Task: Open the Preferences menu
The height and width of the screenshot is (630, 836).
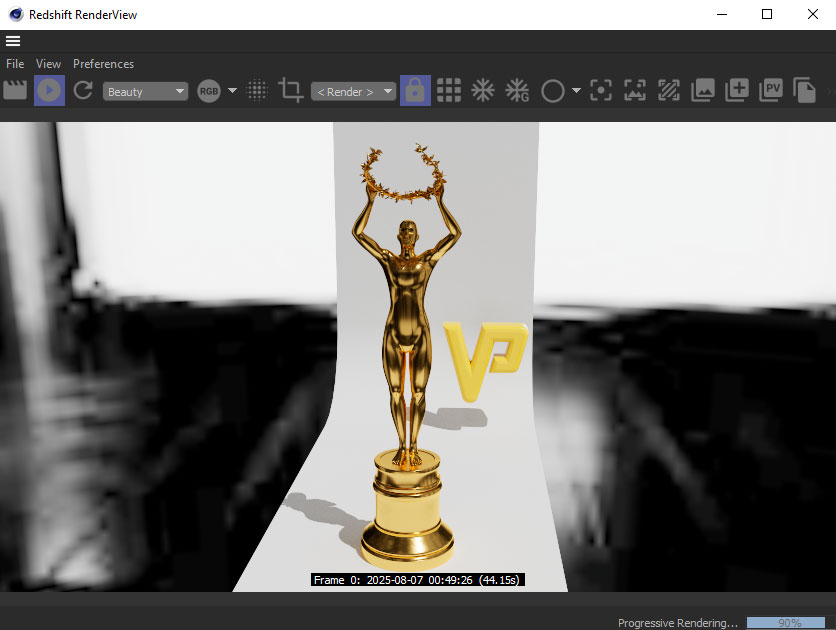Action: tap(103, 64)
